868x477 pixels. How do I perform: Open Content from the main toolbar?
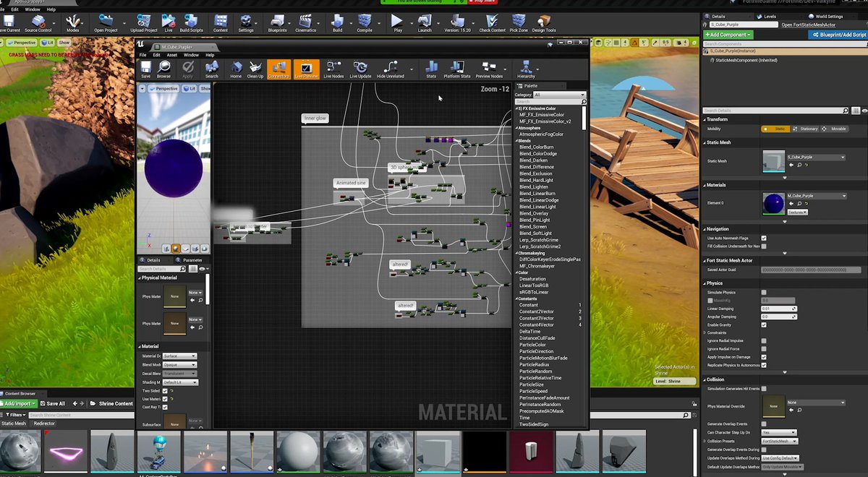[x=221, y=22]
